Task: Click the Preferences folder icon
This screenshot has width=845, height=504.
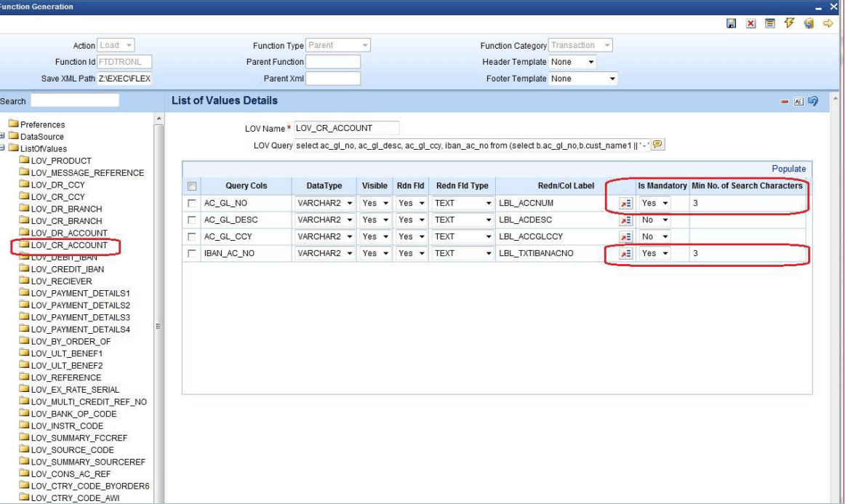Action: [14, 124]
